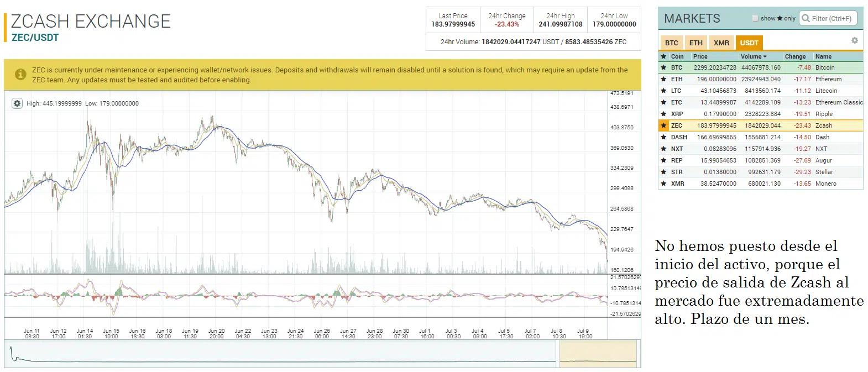
Task: Open Ripple market row
Action: 761,114
